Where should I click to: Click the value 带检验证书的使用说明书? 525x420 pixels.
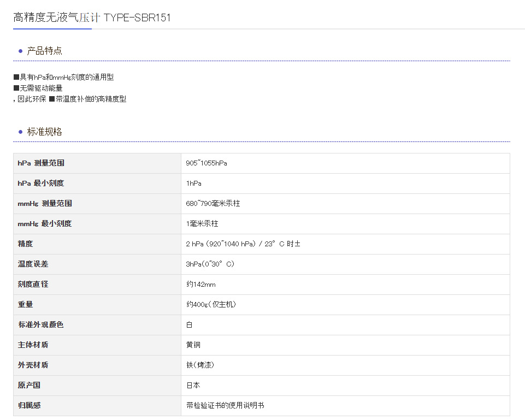pos(225,405)
